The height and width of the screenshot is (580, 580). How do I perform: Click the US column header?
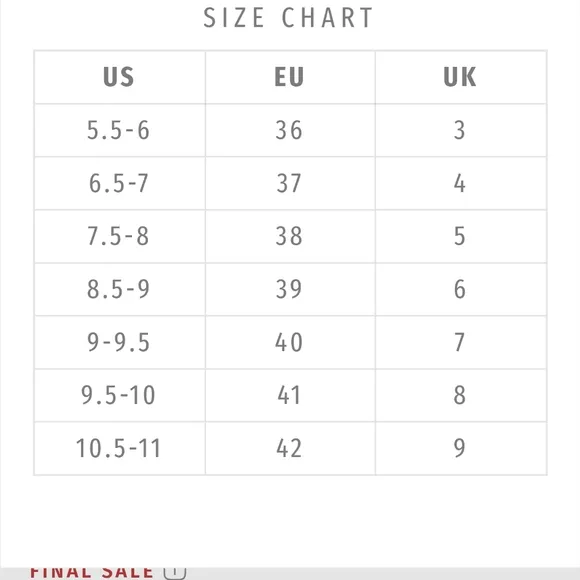[x=120, y=77]
